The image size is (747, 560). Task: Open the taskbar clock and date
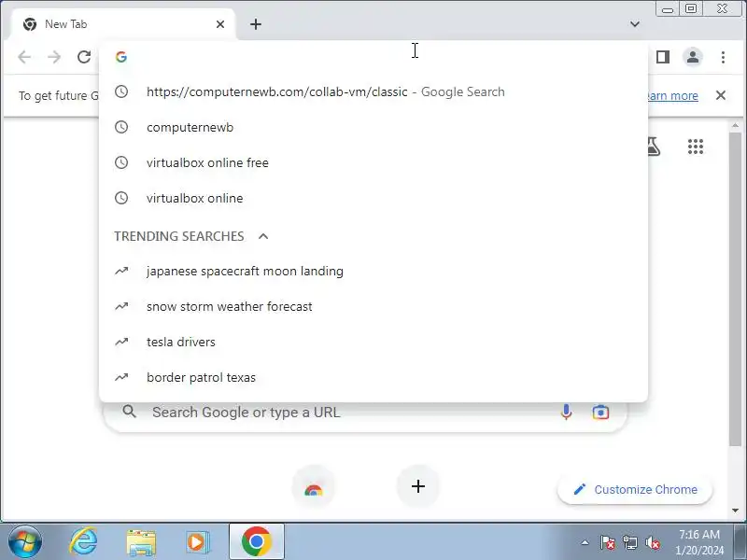click(698, 542)
